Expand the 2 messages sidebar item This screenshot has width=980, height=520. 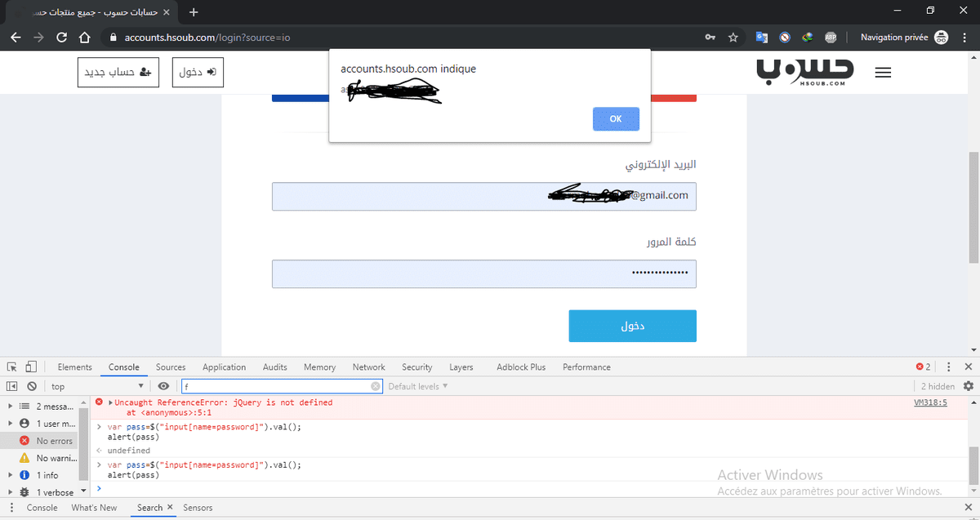tap(10, 406)
